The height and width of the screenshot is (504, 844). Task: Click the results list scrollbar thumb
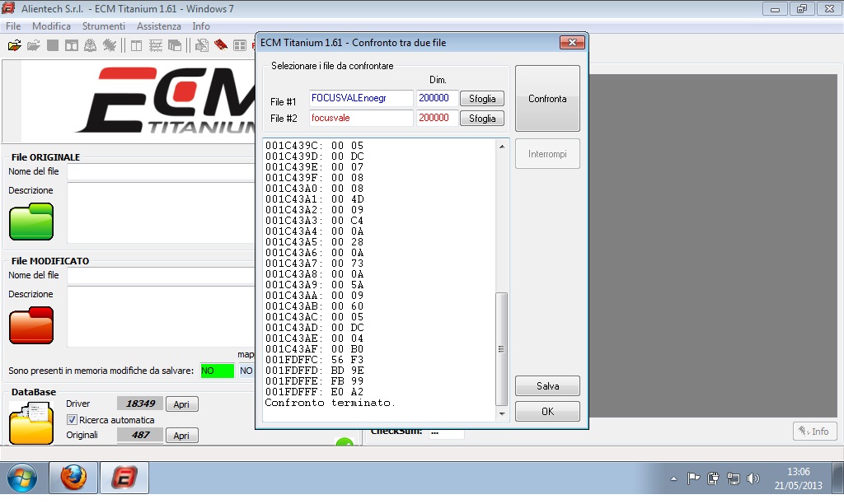[x=502, y=349]
